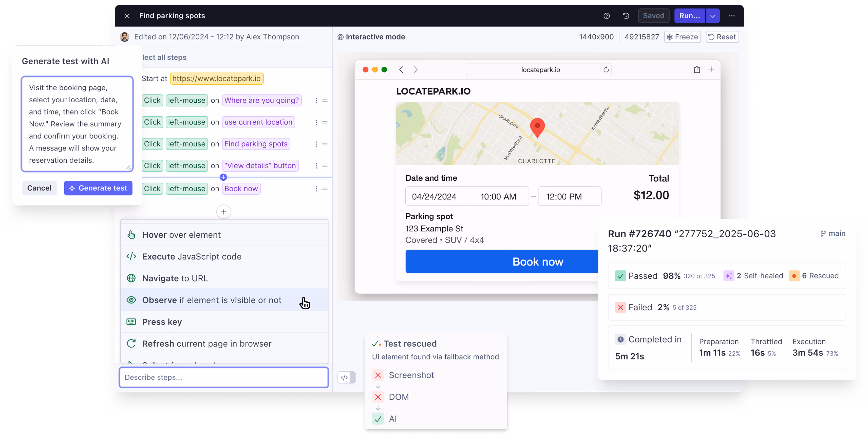
Task: Cancel the Generate test with AI dialog
Action: 40,188
